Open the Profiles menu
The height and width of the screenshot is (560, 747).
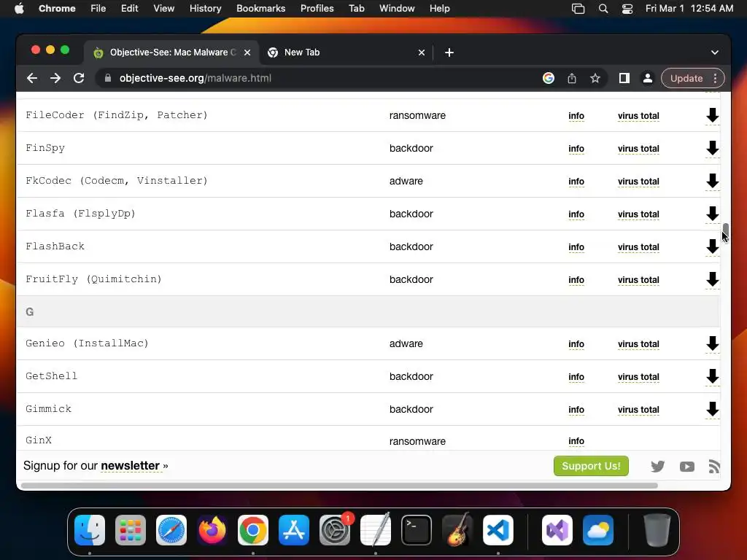click(317, 9)
